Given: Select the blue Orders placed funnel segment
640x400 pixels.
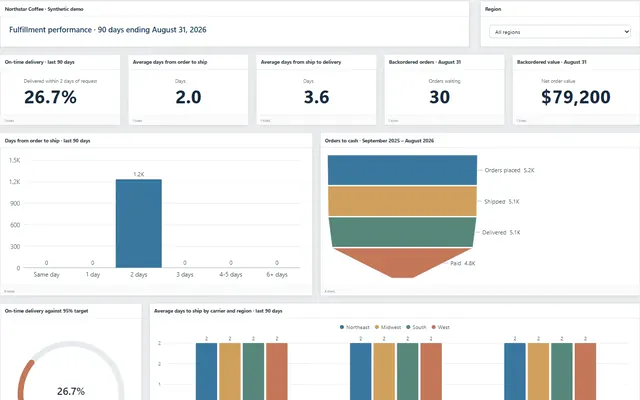Looking at the screenshot, I should [x=402, y=170].
